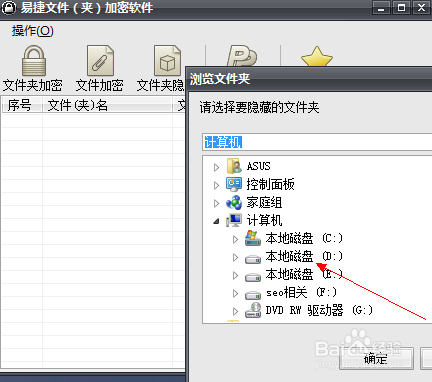Expand 本地磁盘 (D:) node
The image size is (432, 382).
(x=235, y=257)
